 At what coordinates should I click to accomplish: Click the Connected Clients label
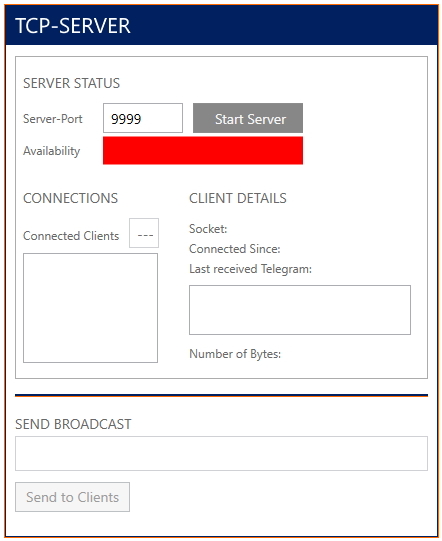71,236
